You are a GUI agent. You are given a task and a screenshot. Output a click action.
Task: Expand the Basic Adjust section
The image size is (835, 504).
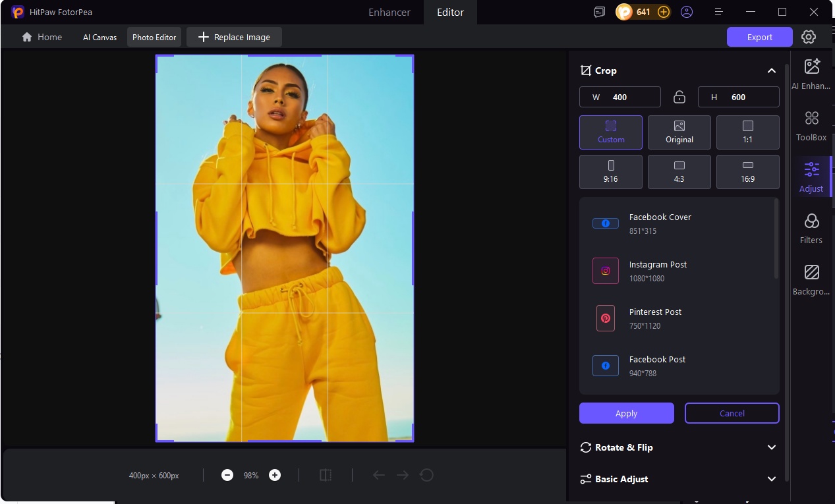point(771,479)
